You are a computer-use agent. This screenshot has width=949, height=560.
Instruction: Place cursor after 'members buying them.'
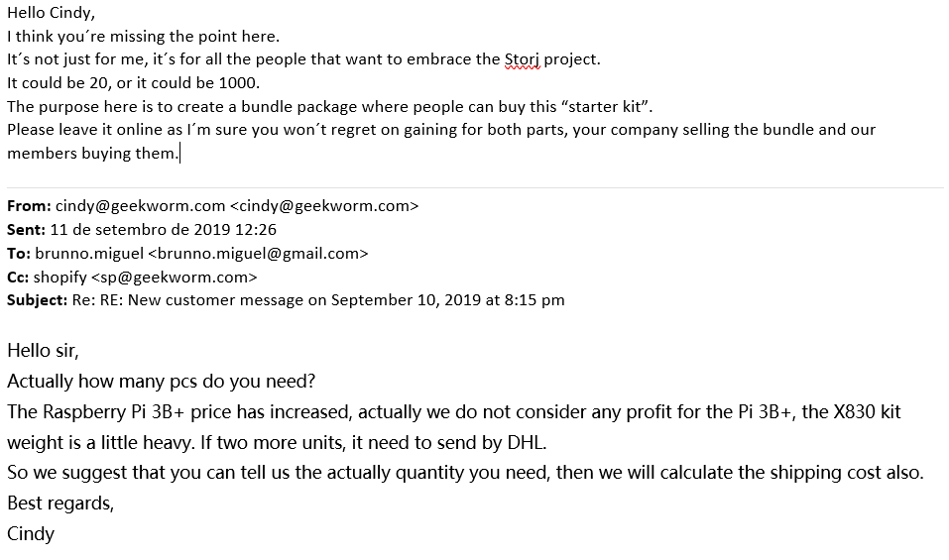(179, 154)
